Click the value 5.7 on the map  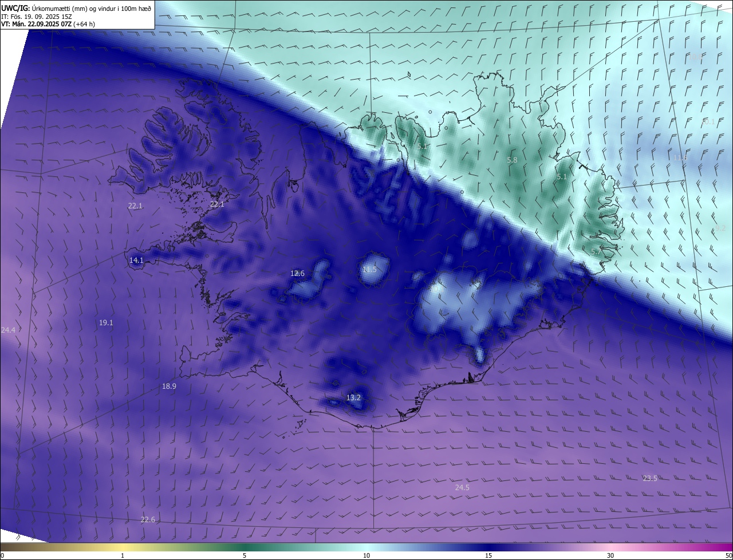tap(596, 251)
